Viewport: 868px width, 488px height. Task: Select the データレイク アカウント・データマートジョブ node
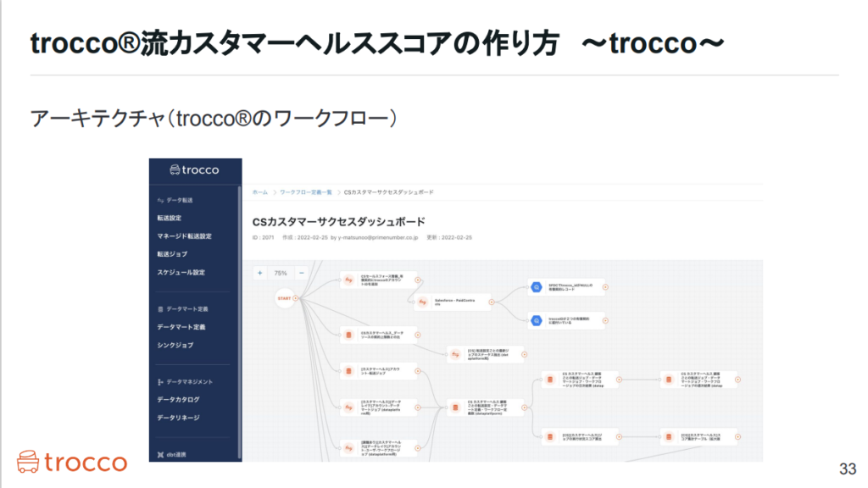pos(381,408)
